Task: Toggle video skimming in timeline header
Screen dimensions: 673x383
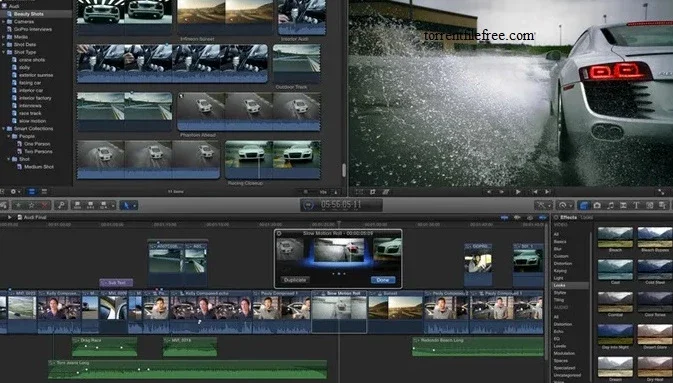Action: (x=504, y=218)
